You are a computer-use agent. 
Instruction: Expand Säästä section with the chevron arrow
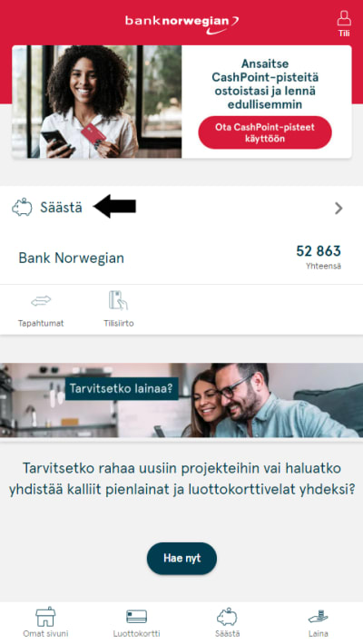pos(338,209)
